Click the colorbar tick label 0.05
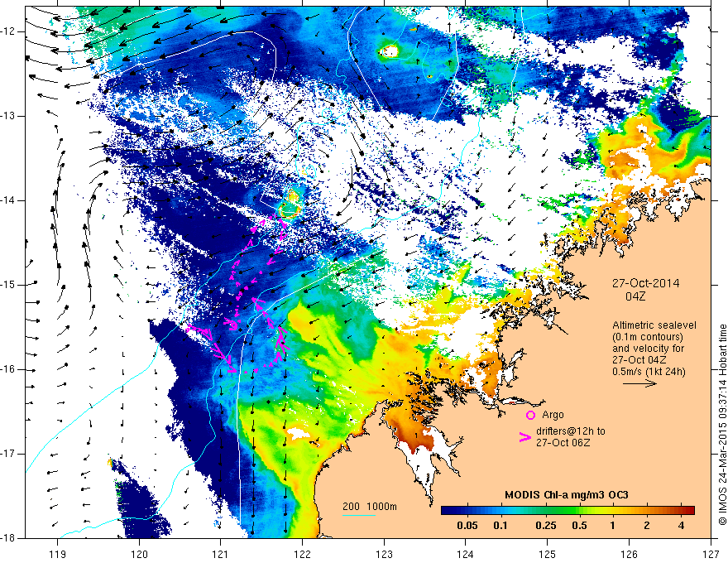The width and height of the screenshot is (728, 563). tap(467, 526)
